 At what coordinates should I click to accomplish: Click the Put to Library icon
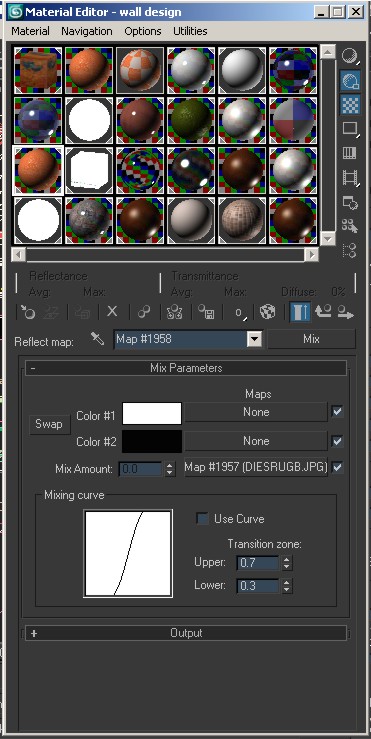pos(206,312)
